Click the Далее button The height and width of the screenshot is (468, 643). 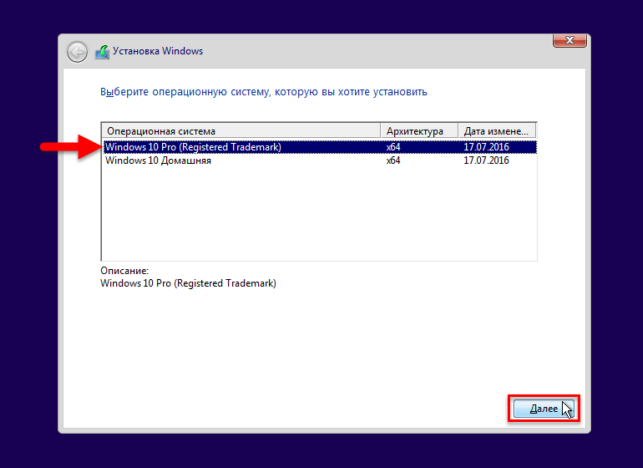pyautogui.click(x=544, y=409)
